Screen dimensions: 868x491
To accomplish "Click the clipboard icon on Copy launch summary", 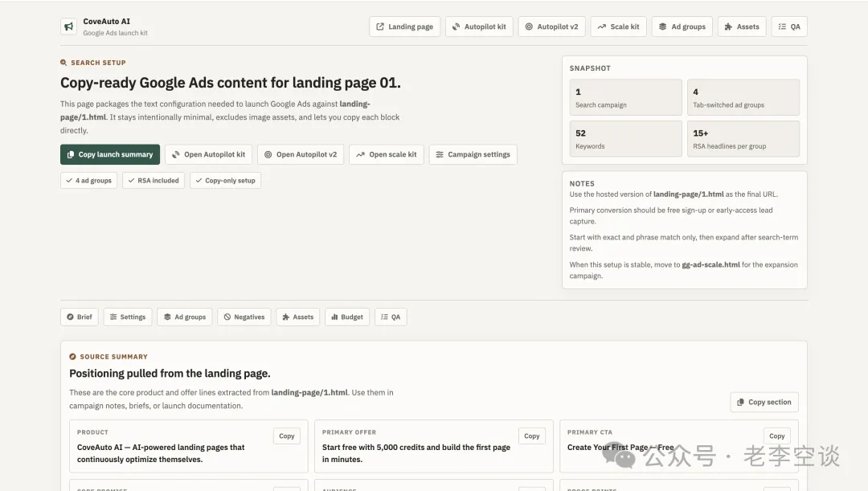I will tap(71, 154).
